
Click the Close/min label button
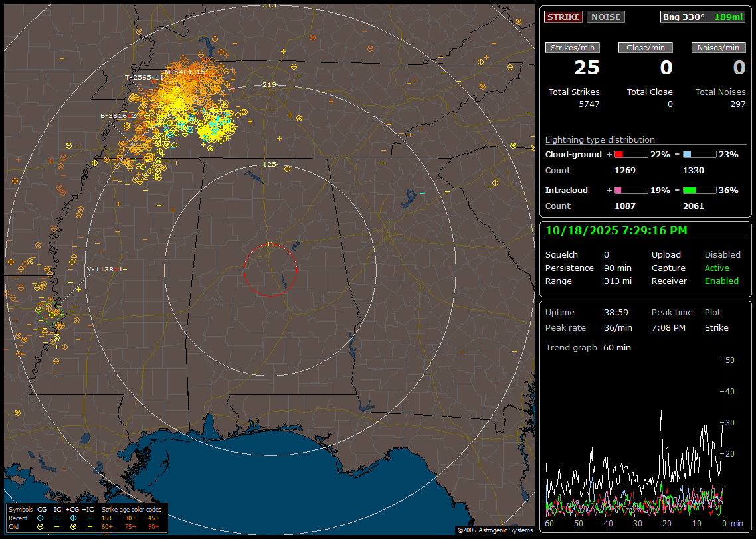(646, 48)
